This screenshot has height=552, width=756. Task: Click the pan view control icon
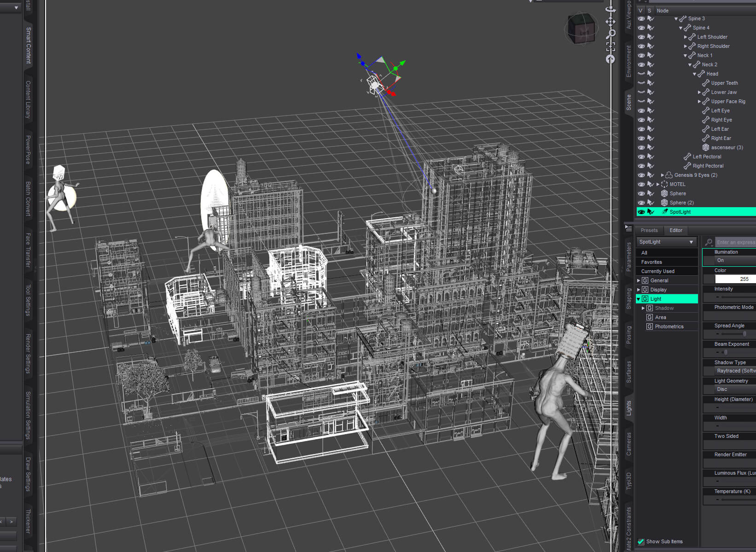point(611,21)
